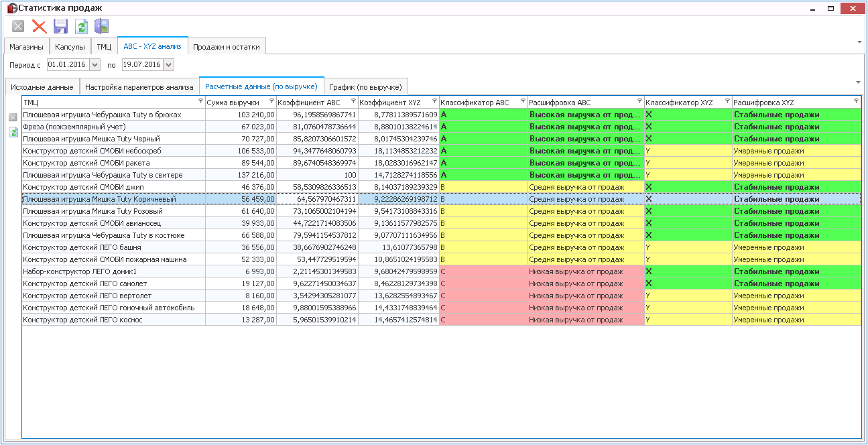868x445 pixels.
Task: Select row Конструктор детский СМОБИ джип
Action: 441,187
